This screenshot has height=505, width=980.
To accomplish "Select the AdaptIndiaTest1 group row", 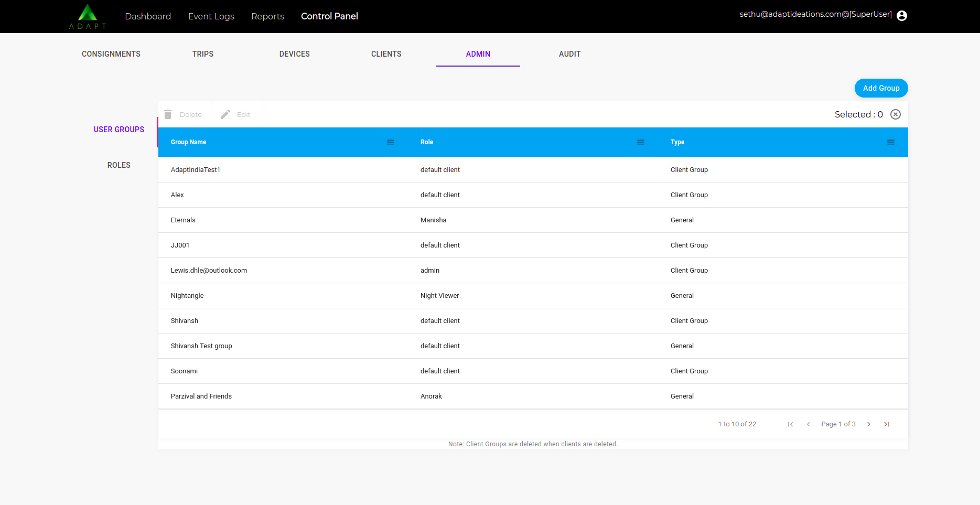I will click(533, 170).
